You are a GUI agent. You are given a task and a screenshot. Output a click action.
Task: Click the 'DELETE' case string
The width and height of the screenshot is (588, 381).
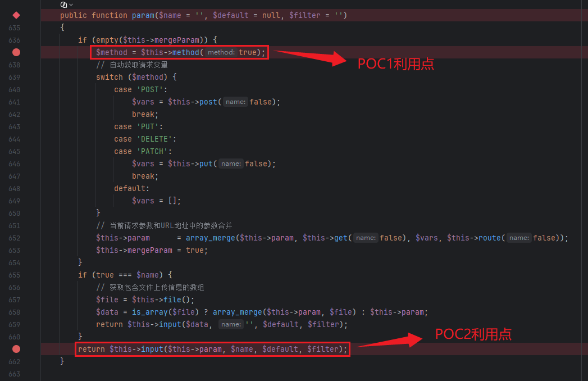154,139
